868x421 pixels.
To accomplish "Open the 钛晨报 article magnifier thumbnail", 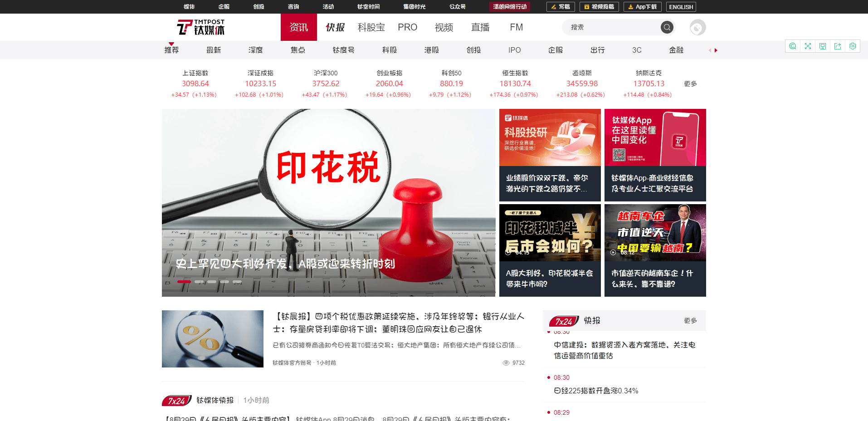I will [213, 339].
